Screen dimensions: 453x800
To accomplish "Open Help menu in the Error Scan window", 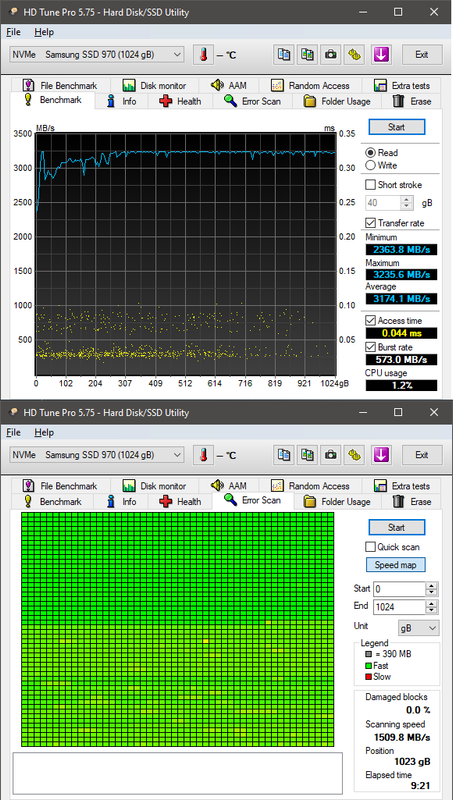I will coord(44,432).
